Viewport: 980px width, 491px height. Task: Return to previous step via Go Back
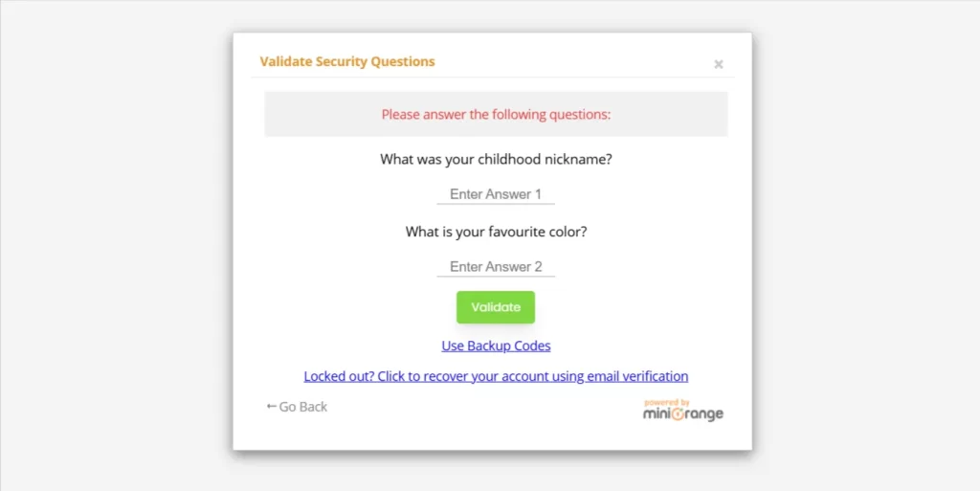point(297,407)
